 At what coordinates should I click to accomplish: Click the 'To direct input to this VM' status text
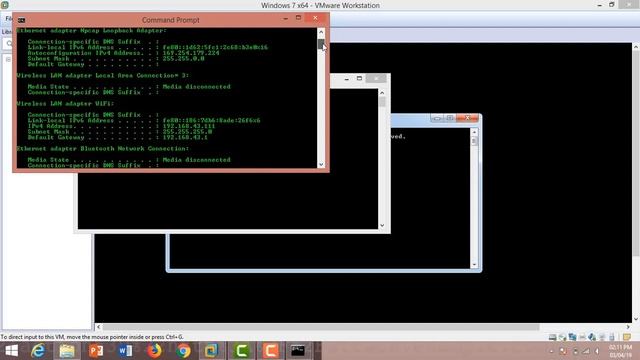point(92,337)
